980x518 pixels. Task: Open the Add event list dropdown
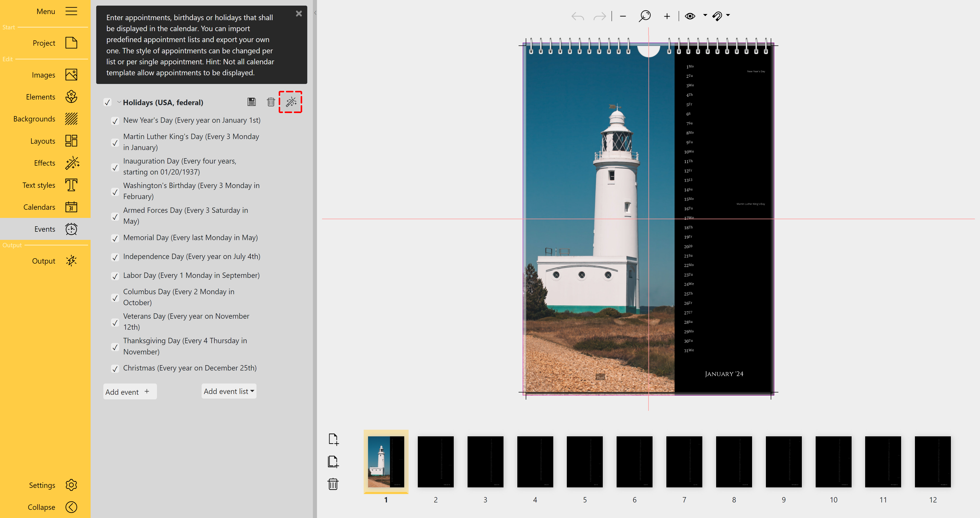point(229,391)
